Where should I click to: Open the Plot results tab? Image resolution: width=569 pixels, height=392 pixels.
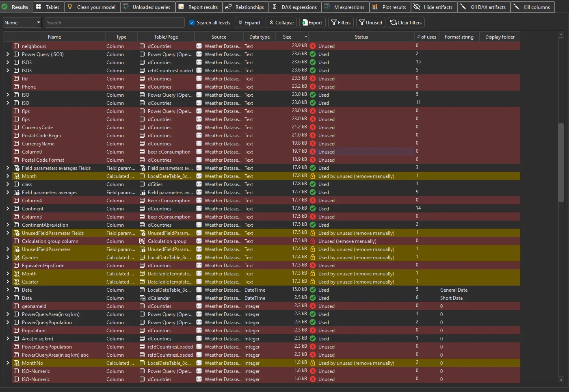[389, 7]
